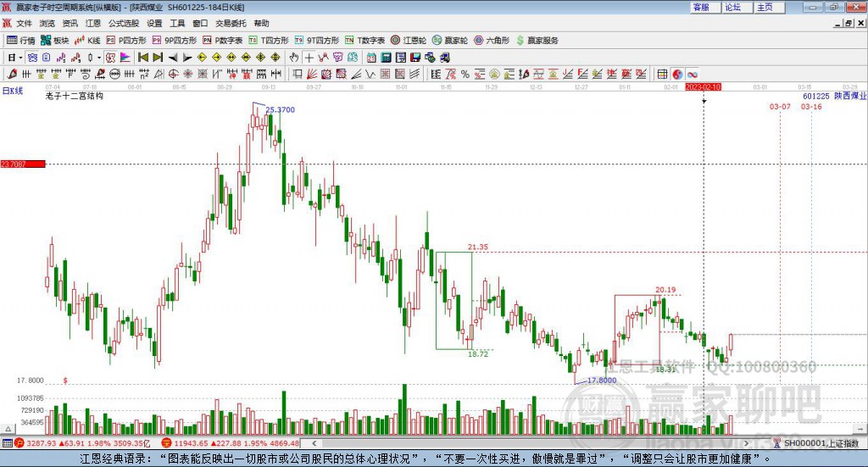Open the 工具 menu
The width and height of the screenshot is (868, 467).
[x=177, y=23]
